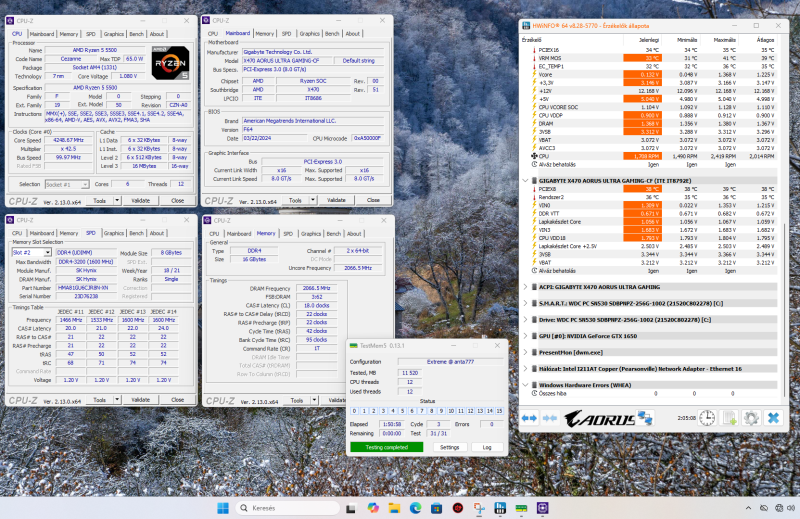Open Tools dropdown arrow in CPU-Z SPD window

(x=117, y=400)
